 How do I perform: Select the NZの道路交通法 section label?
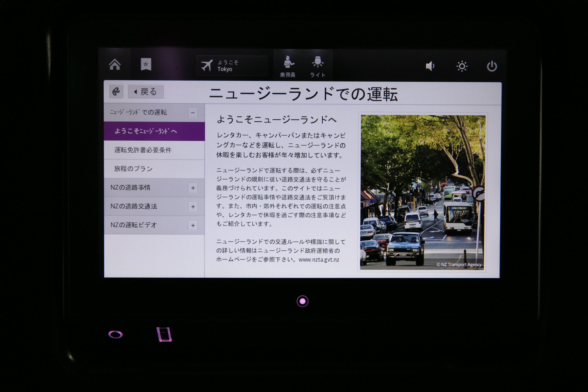134,206
